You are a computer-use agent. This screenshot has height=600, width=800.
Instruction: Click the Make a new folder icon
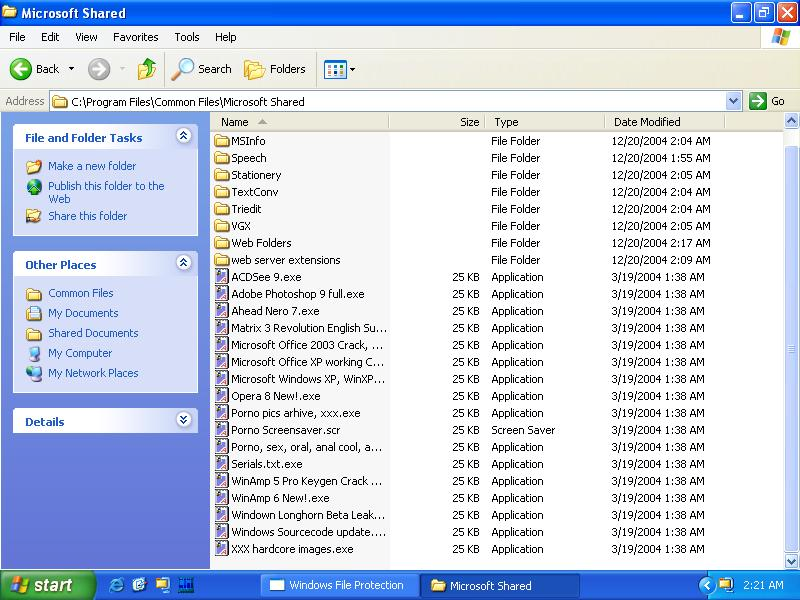coord(34,166)
